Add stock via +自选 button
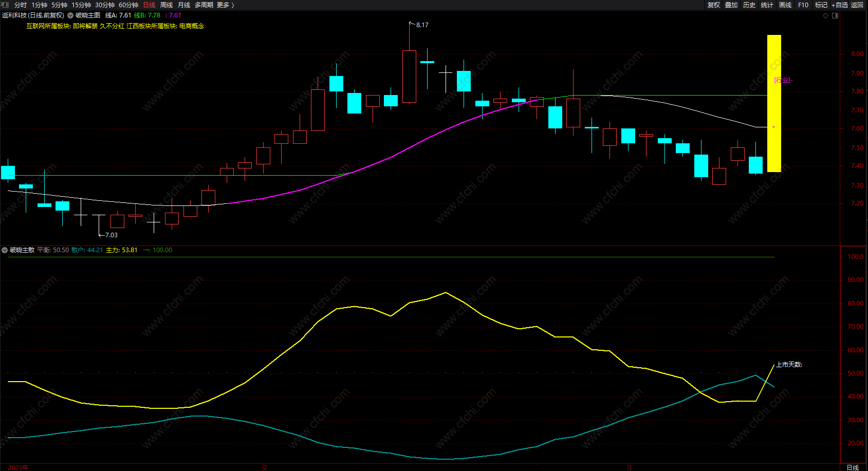868x471 pixels. [x=839, y=5]
